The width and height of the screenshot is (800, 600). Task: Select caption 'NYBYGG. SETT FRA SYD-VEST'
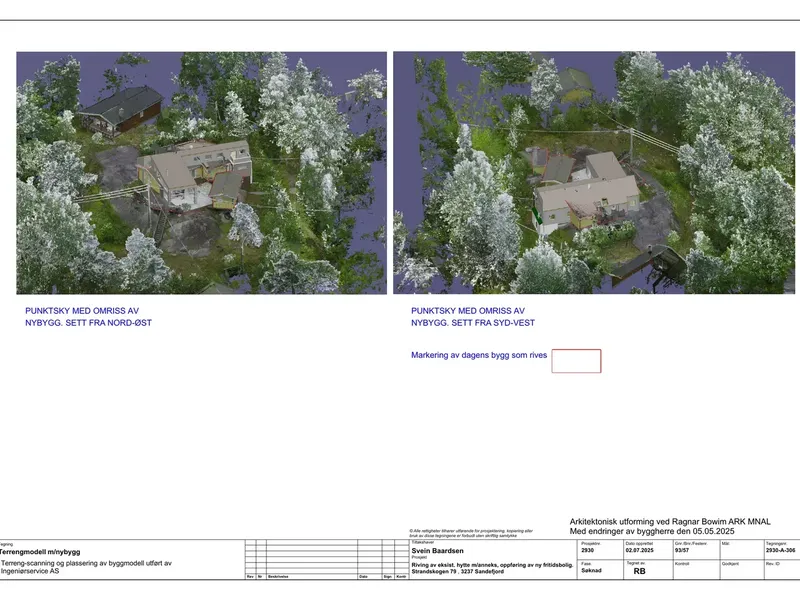473,323
